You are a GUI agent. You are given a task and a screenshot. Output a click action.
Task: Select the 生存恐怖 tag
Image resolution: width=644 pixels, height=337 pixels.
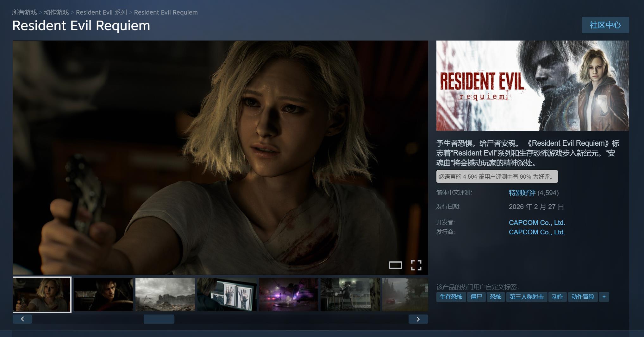[x=451, y=297]
